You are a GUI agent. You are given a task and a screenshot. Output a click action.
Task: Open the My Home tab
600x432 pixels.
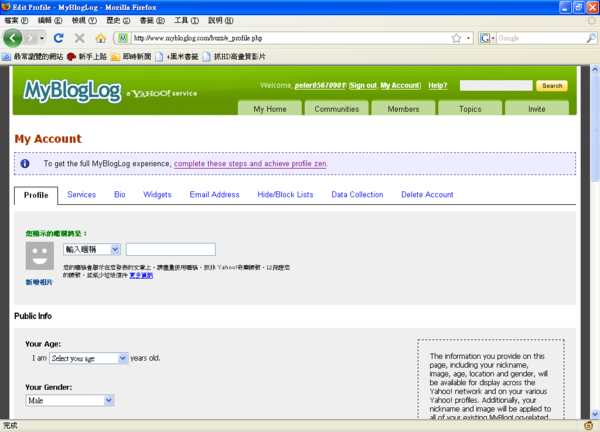(270, 109)
